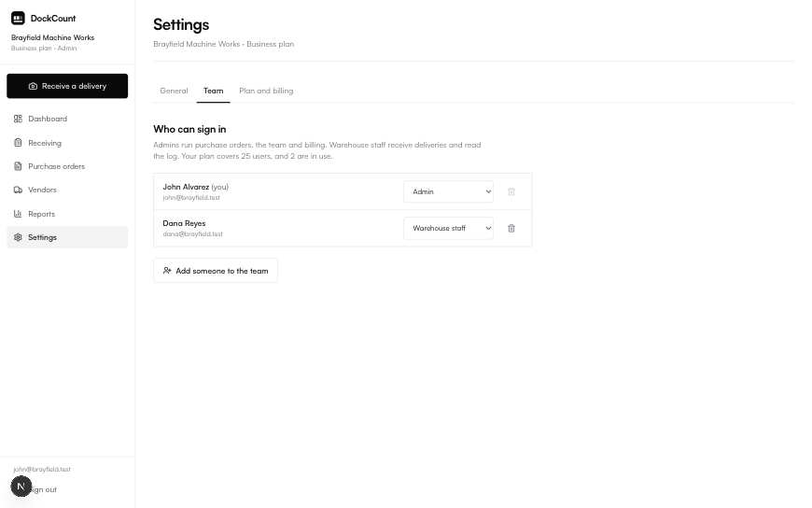Image resolution: width=812 pixels, height=508 pixels.
Task: Click the Dashboard grid icon
Action: [18, 119]
